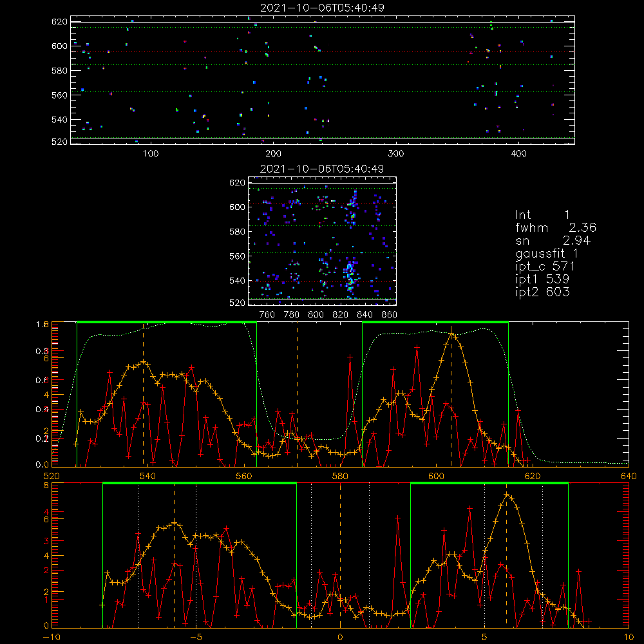
Task: Click the right green bar atop the bottom plot
Action: (x=489, y=483)
